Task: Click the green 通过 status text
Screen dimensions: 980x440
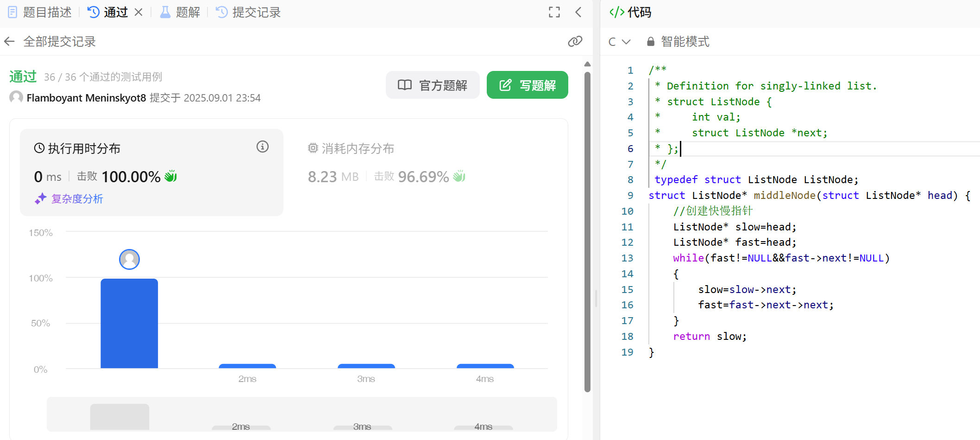Action: click(x=23, y=77)
